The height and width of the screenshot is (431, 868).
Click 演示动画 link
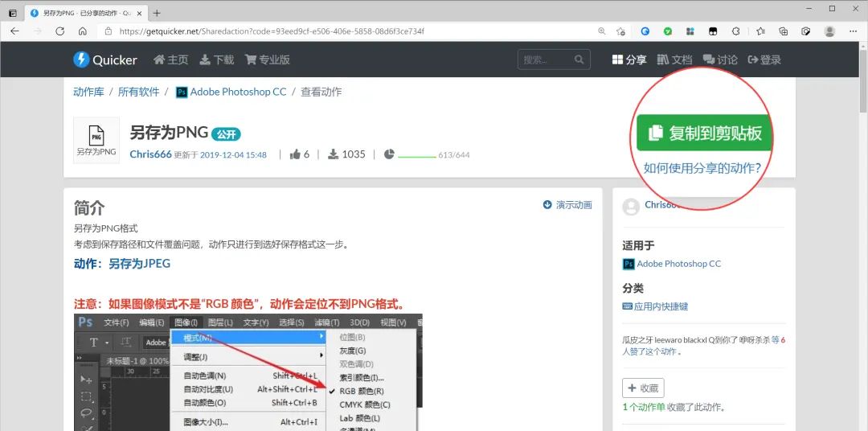tap(567, 205)
